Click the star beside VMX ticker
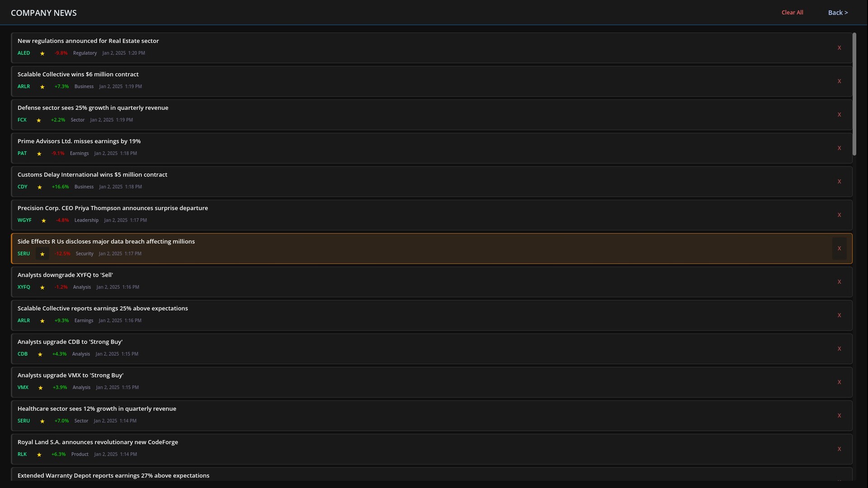The image size is (868, 488). click(41, 388)
